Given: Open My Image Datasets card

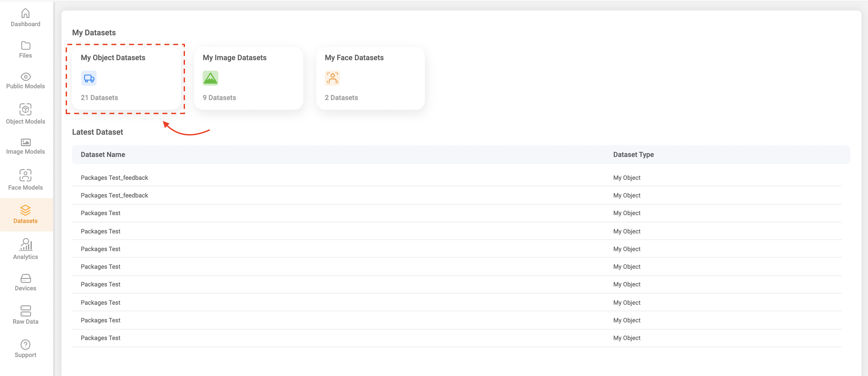Looking at the screenshot, I should [248, 78].
